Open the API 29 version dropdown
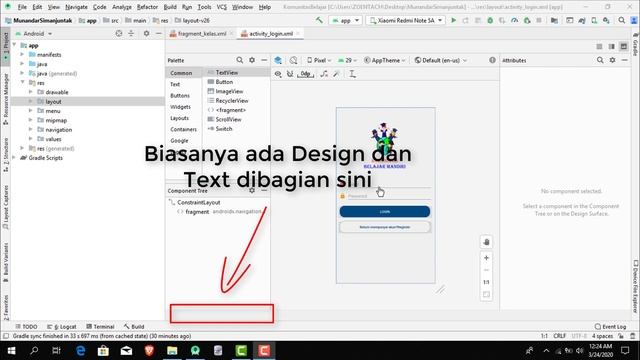The width and height of the screenshot is (640, 360). [x=347, y=60]
